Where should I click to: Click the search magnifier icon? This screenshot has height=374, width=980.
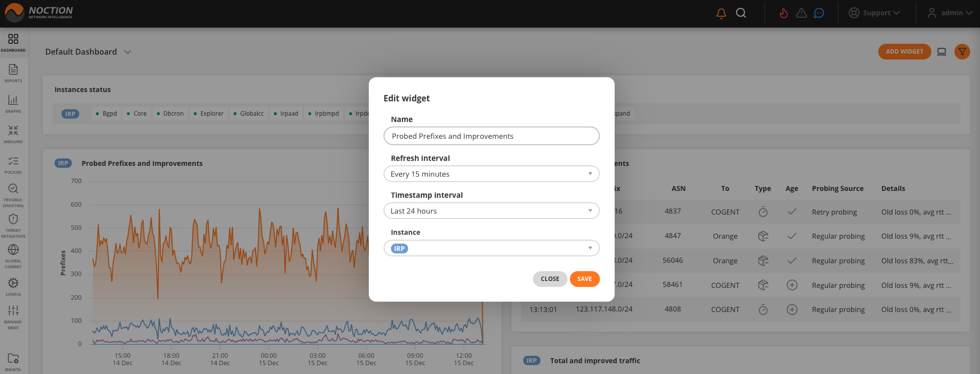point(741,13)
